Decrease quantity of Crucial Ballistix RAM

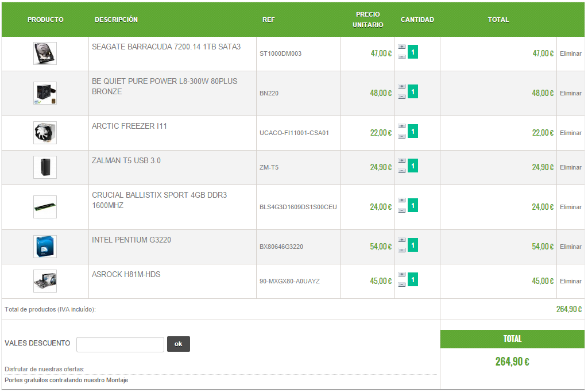401,210
